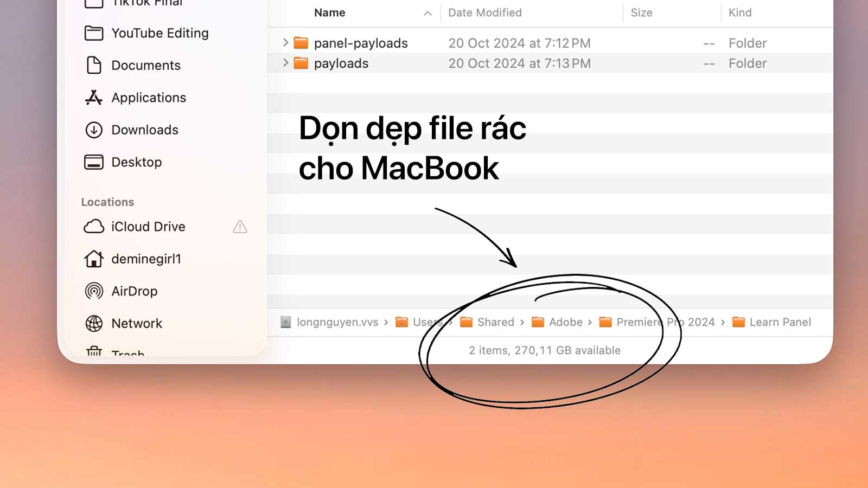Image resolution: width=868 pixels, height=488 pixels.
Task: Expand the panel-payloads folder disclosure arrow
Action: (285, 43)
